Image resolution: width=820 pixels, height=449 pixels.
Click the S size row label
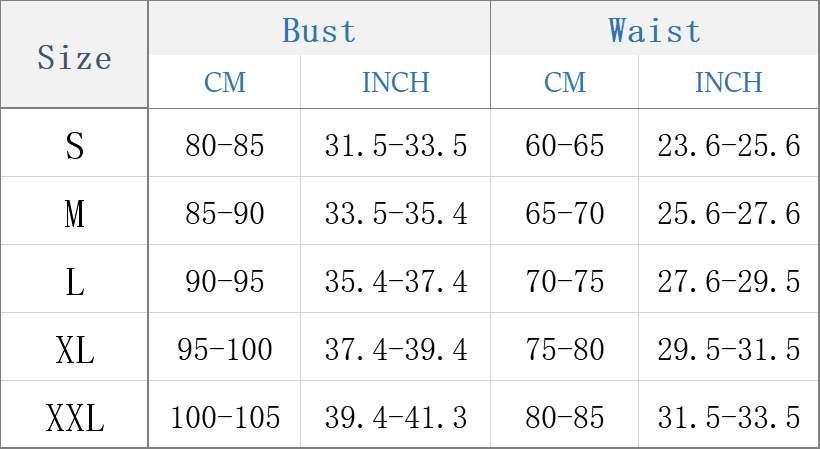pyautogui.click(x=74, y=146)
